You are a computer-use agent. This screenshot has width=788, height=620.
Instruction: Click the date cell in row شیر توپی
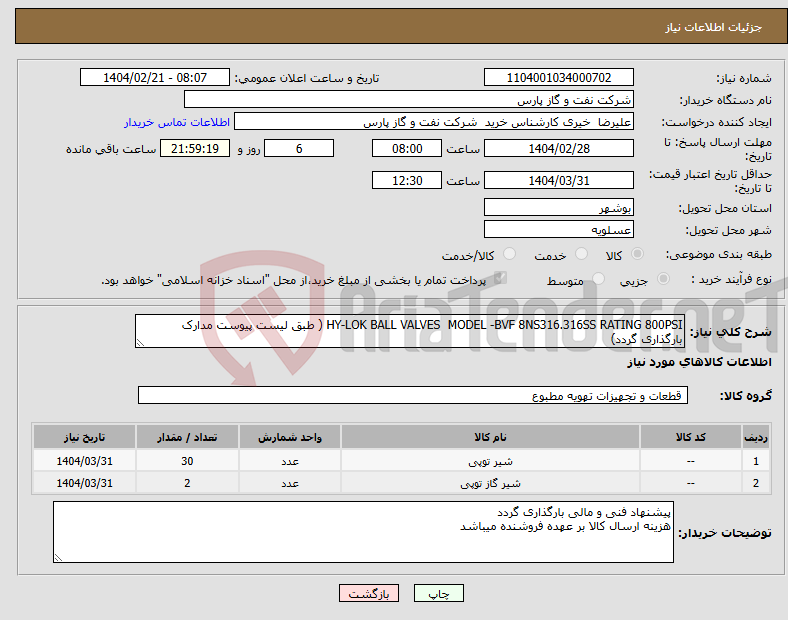pos(84,461)
